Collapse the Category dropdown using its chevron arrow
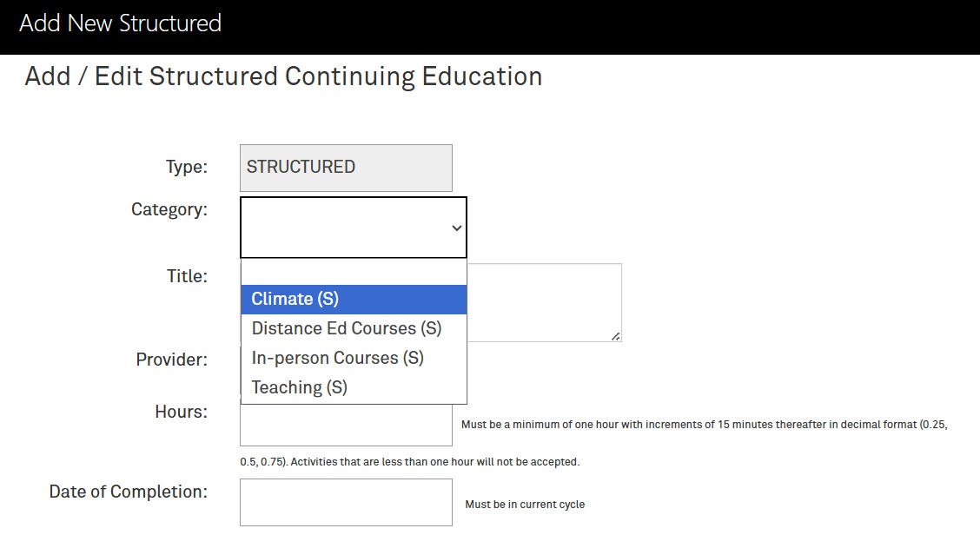Image resolution: width=980 pixels, height=548 pixels. [457, 228]
